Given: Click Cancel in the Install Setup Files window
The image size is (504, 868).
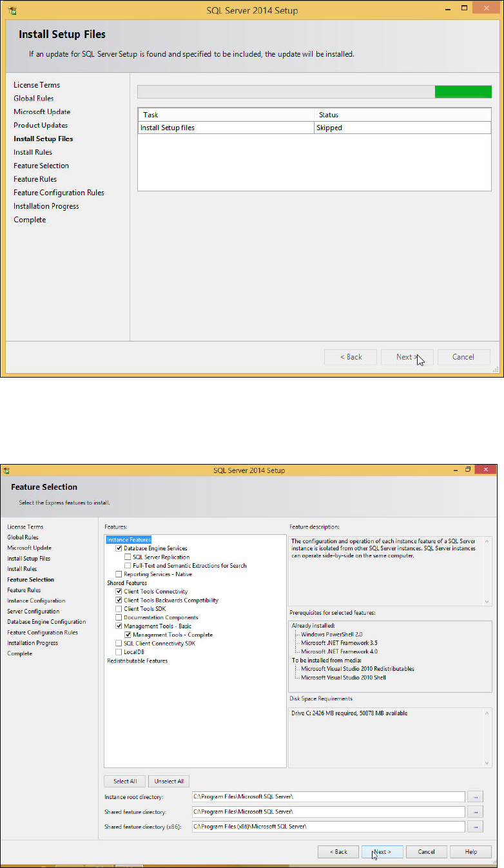Looking at the screenshot, I should point(463,357).
